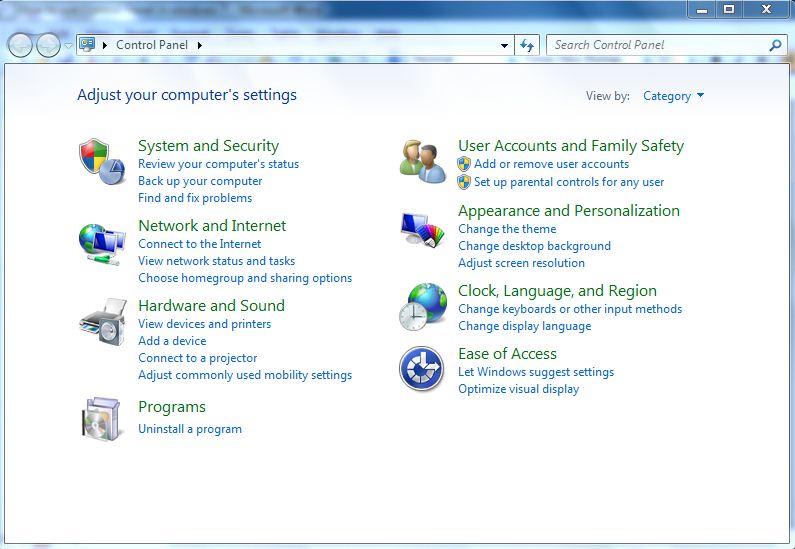
Task: Open the Ease of Access icon
Action: point(421,369)
